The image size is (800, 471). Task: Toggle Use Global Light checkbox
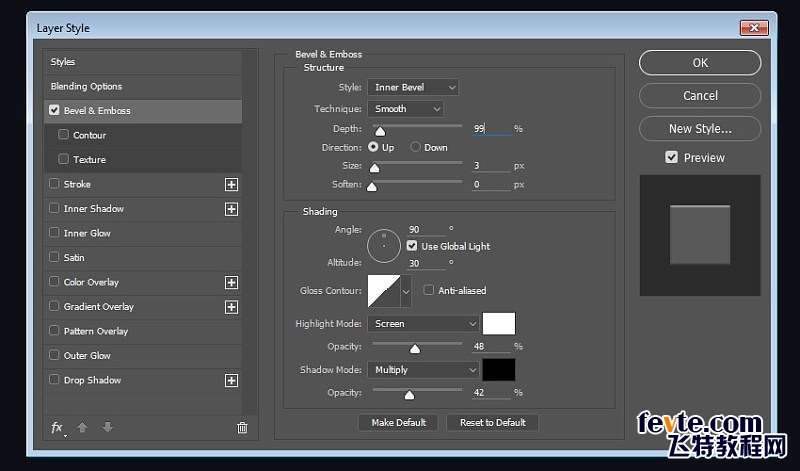click(412, 246)
